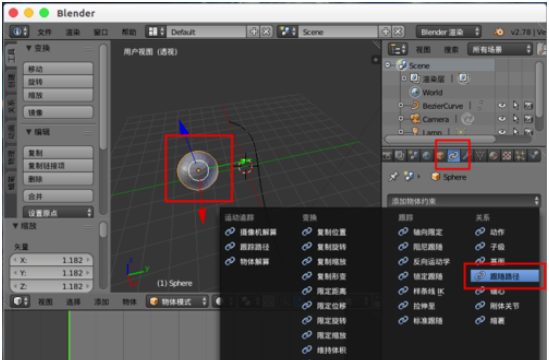Click the X vector value field 1.182
Viewport: 549px width, 360px height.
tap(51, 260)
